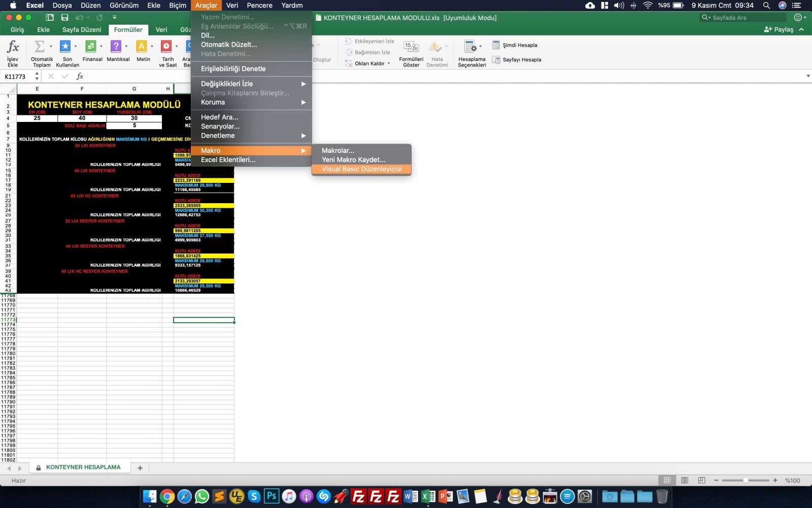Click the Paylaş share button
This screenshot has height=508, width=812.
(779, 29)
